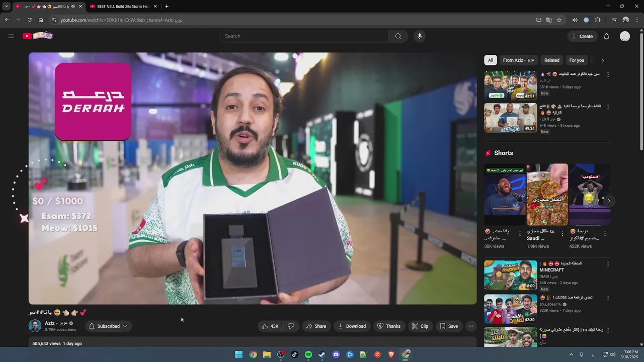Image resolution: width=644 pixels, height=362 pixels.
Task: Click the YouTube search input field
Action: tap(303, 36)
